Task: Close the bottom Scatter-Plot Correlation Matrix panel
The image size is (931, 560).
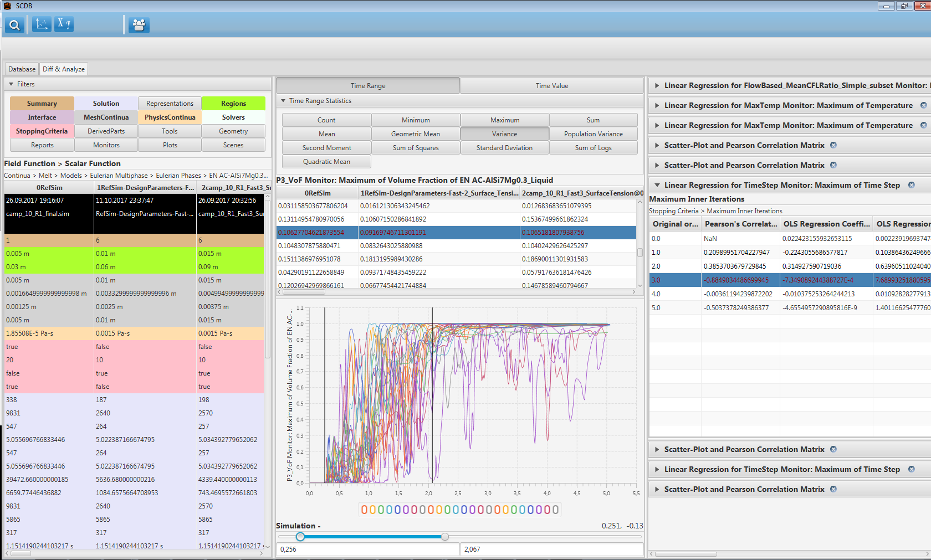Action: pos(833,489)
